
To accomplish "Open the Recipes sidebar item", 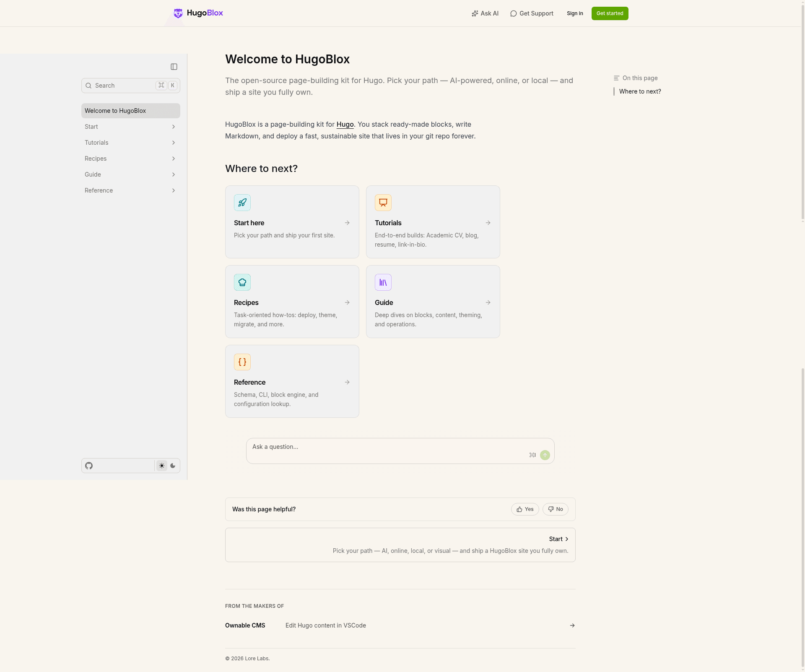I will 131,159.
